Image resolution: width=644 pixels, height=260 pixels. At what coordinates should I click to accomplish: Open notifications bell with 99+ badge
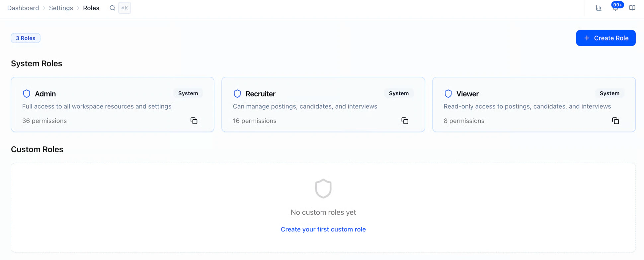tap(616, 7)
